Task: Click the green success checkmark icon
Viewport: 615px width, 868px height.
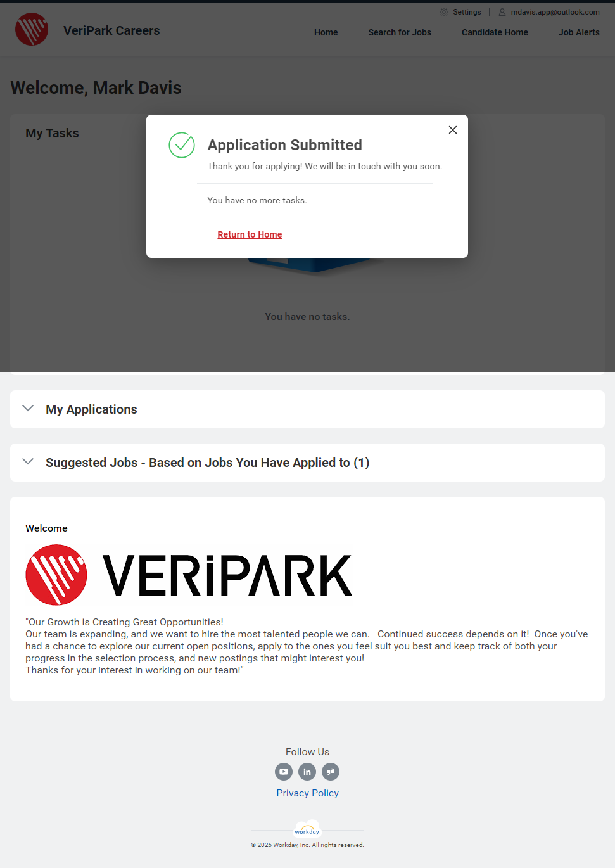Action: (182, 145)
